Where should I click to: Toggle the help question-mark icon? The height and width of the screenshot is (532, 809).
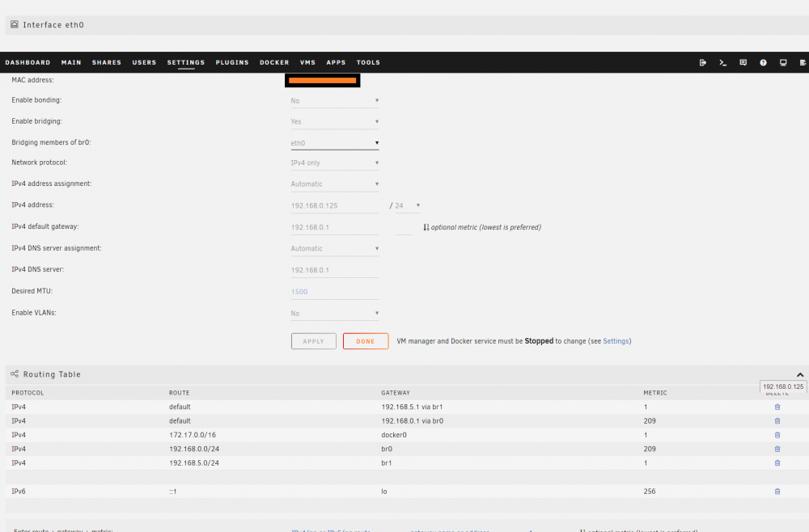763,62
